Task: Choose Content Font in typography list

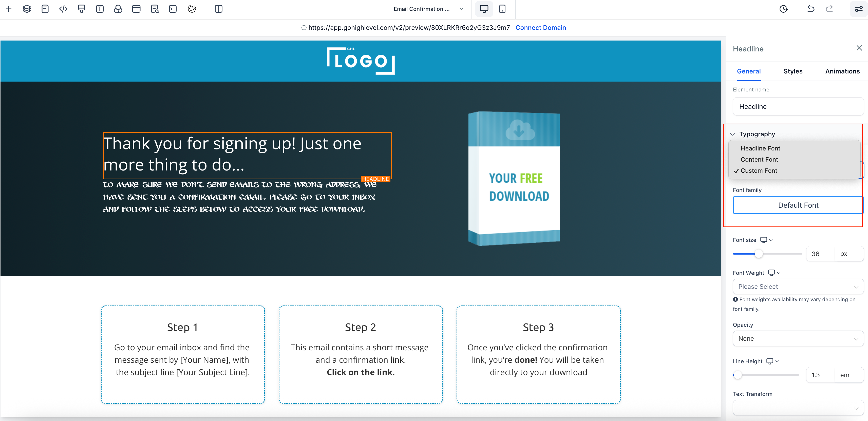Action: click(x=759, y=159)
